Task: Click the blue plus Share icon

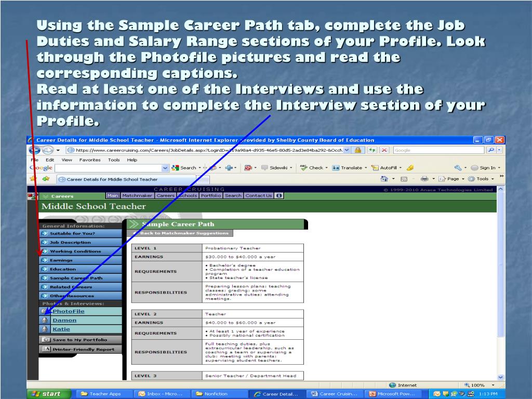Action: pyautogui.click(x=229, y=168)
